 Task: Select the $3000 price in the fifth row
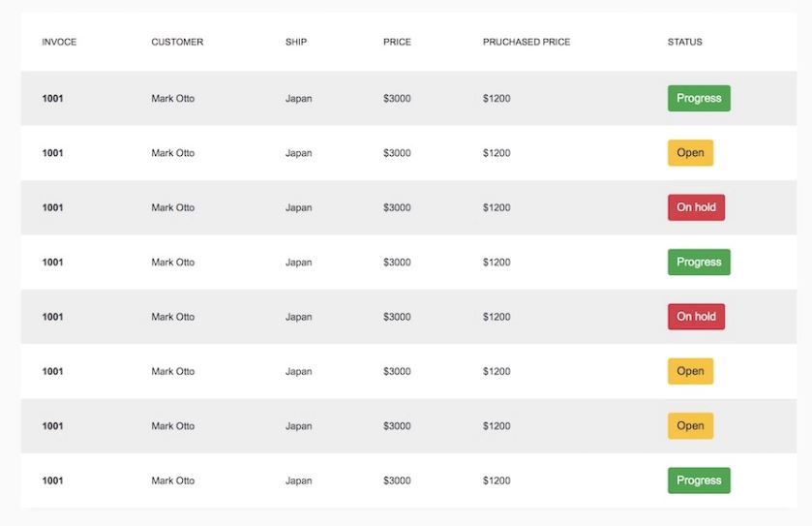pyautogui.click(x=397, y=317)
